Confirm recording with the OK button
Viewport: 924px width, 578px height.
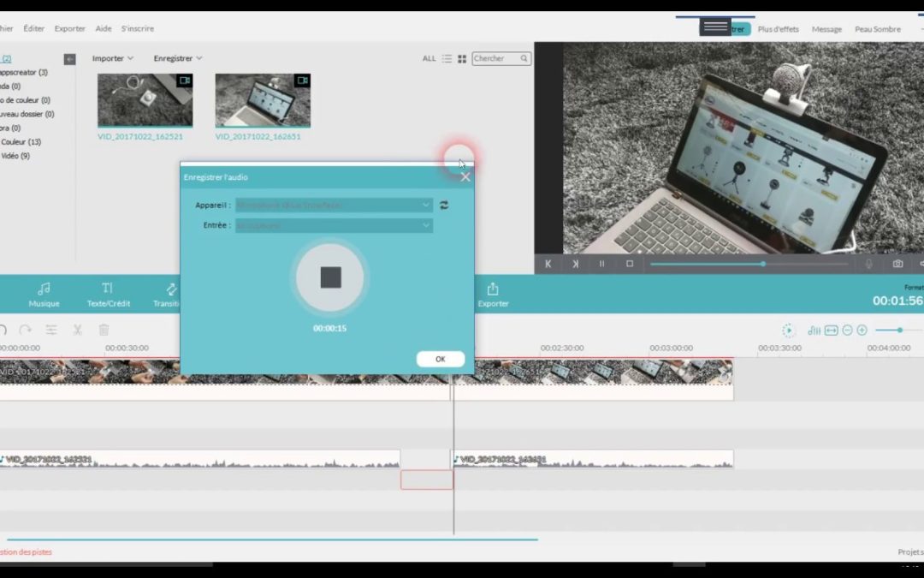tap(440, 359)
